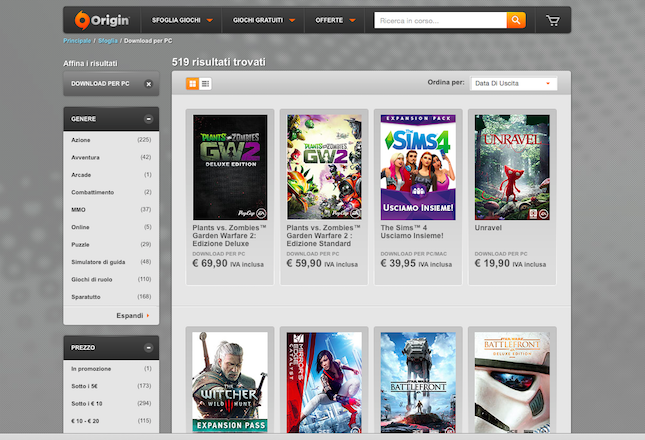Click the Garden Warfare 2: Edizione Deluxe title
Screen dimensions: 645x440
229,236
